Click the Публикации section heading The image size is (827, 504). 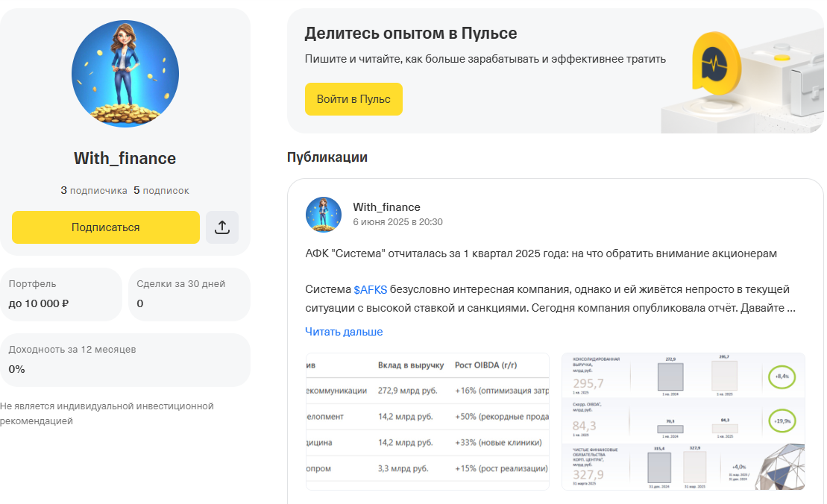327,157
